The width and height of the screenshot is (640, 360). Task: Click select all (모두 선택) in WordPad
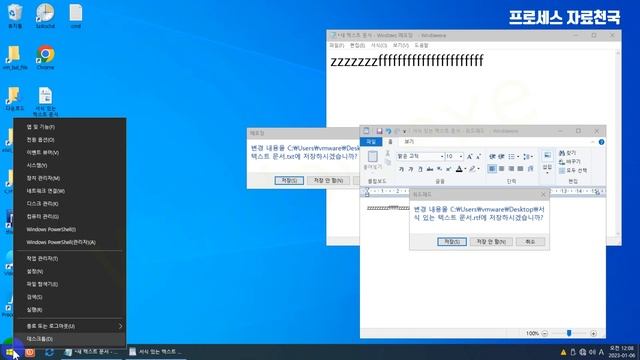[573, 171]
